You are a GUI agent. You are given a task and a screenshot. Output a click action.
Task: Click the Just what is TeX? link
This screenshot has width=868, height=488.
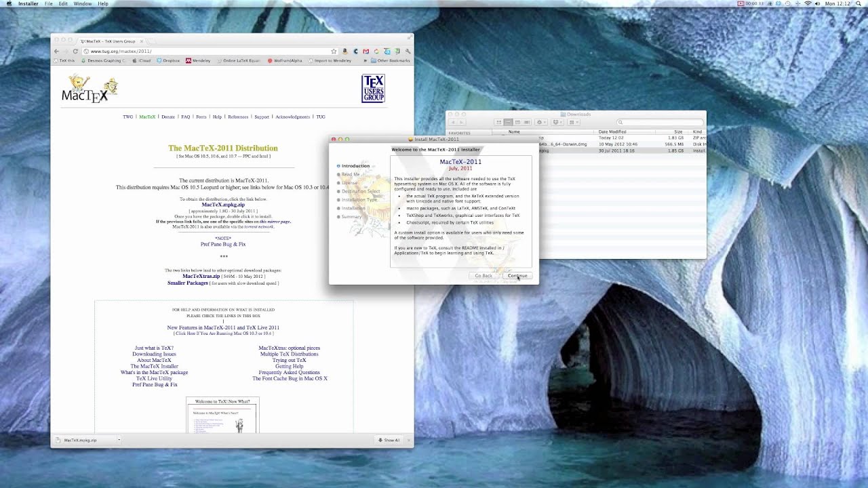point(154,348)
